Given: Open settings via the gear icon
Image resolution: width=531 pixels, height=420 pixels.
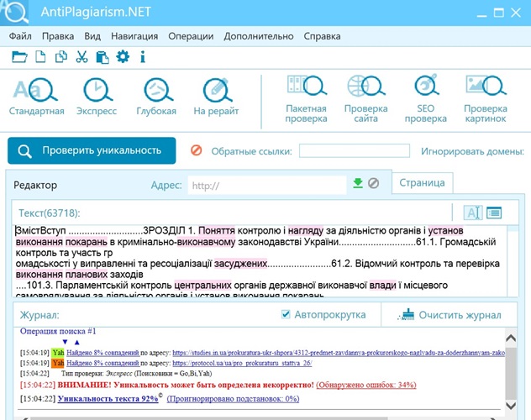Looking at the screenshot, I should tap(123, 56).
